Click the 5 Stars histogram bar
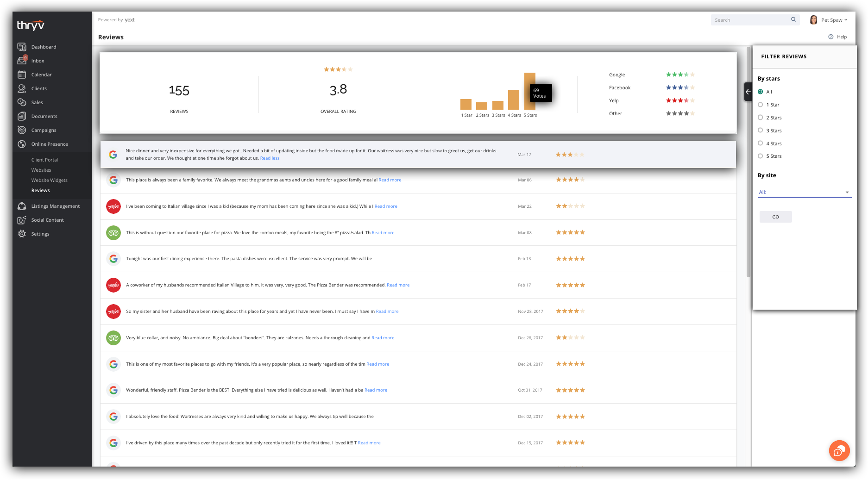 coord(529,91)
